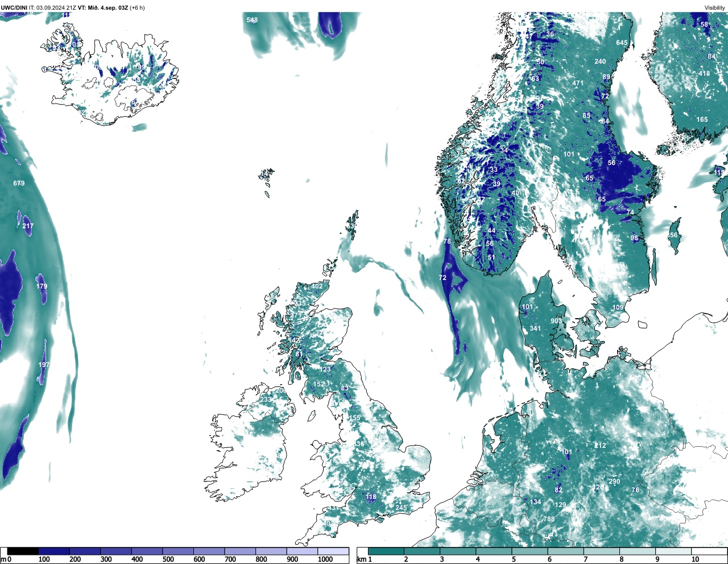Click the value 245 in southeast England
This screenshot has height=564, width=728.
pyautogui.click(x=401, y=508)
